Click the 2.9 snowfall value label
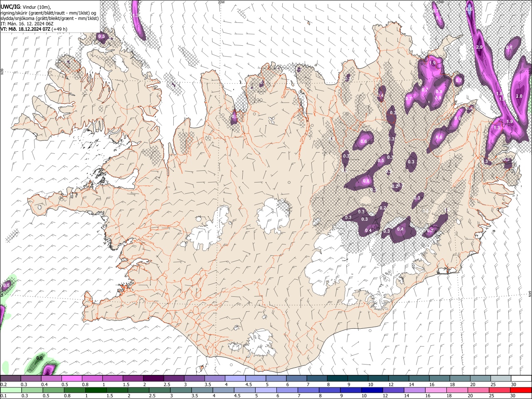 coord(479,47)
